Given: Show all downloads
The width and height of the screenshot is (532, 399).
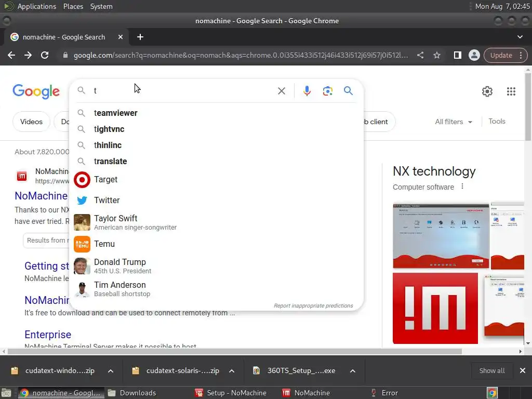Looking at the screenshot, I should tap(491, 371).
